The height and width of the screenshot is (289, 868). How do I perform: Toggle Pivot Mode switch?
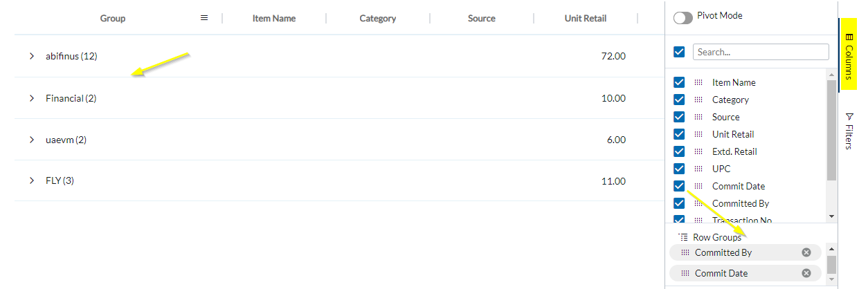683,18
